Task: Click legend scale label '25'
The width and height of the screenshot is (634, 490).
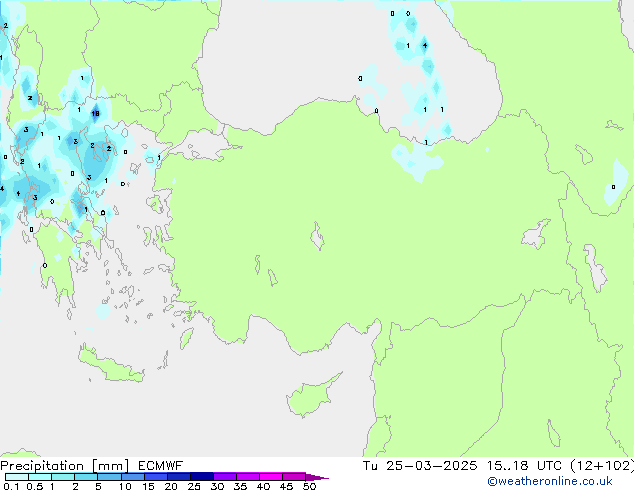Action: 194,486
